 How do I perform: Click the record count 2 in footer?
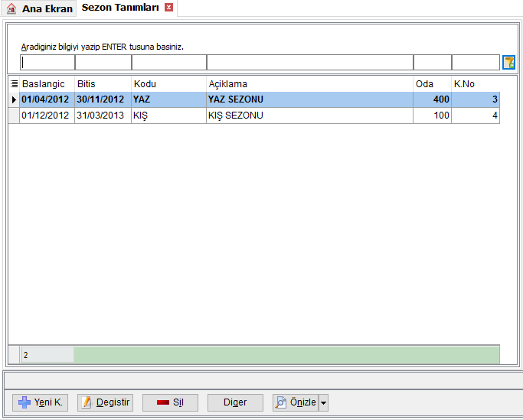[x=47, y=355]
